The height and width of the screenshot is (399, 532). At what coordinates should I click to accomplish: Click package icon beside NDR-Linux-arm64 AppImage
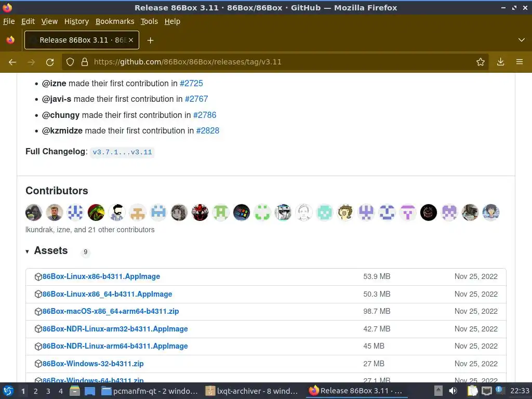pyautogui.click(x=38, y=347)
